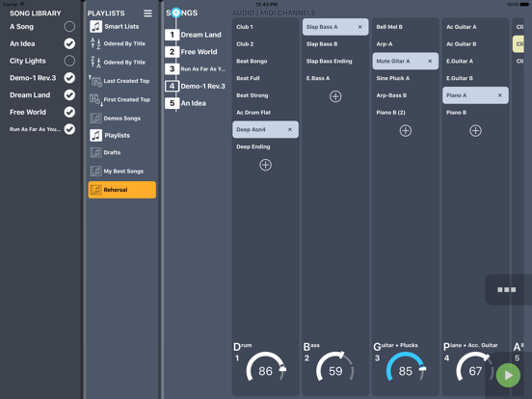Remove the Piano A clip selection
The height and width of the screenshot is (399, 532).
pos(500,95)
